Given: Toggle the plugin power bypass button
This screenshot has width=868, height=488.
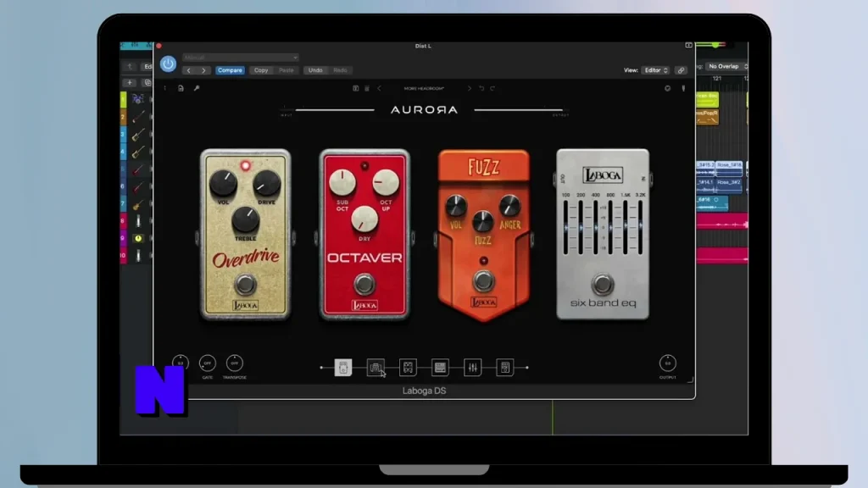Looking at the screenshot, I should [168, 64].
